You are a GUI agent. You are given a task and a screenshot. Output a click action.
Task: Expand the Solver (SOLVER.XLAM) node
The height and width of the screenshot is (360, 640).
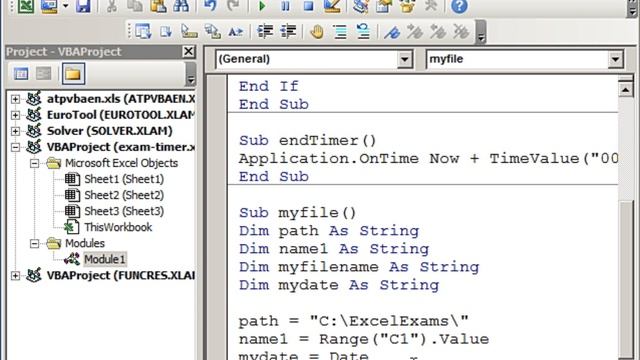15,131
